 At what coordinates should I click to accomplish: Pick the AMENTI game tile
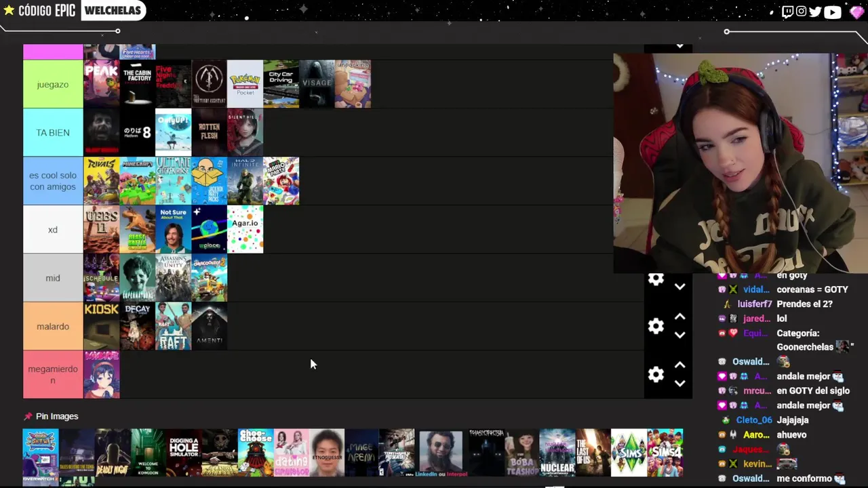[x=209, y=326]
